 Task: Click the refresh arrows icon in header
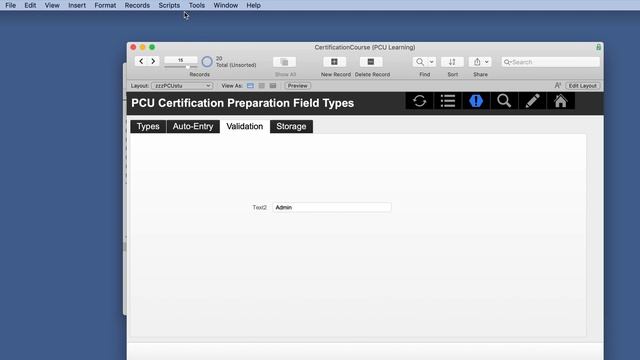coord(419,101)
